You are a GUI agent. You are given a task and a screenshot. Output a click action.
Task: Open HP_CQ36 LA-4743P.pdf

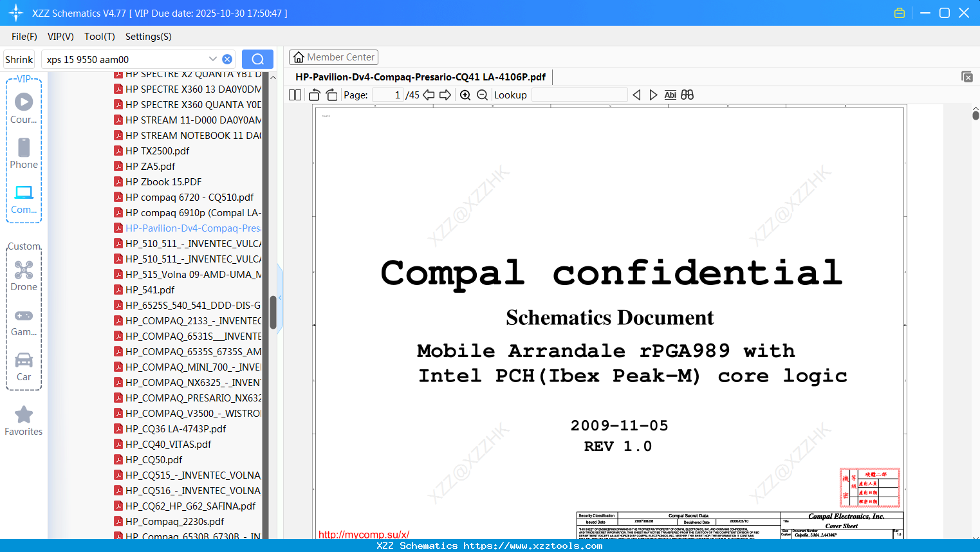(x=170, y=428)
